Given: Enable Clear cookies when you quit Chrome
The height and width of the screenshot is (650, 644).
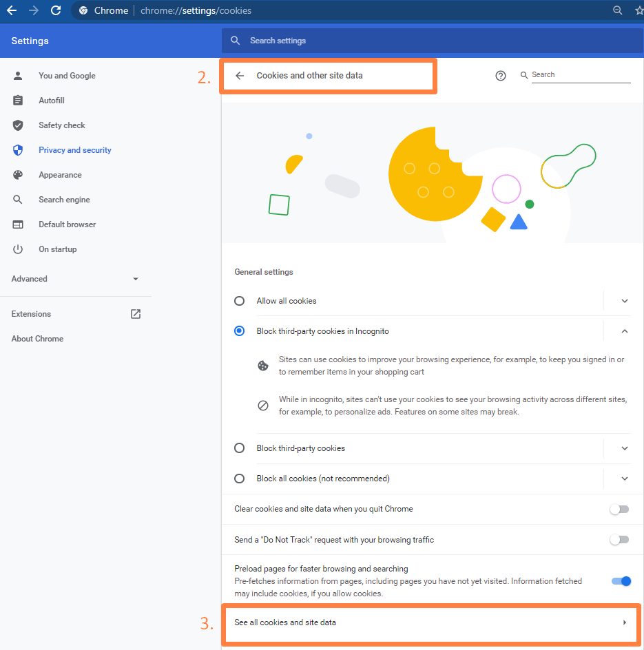Looking at the screenshot, I should pos(619,510).
